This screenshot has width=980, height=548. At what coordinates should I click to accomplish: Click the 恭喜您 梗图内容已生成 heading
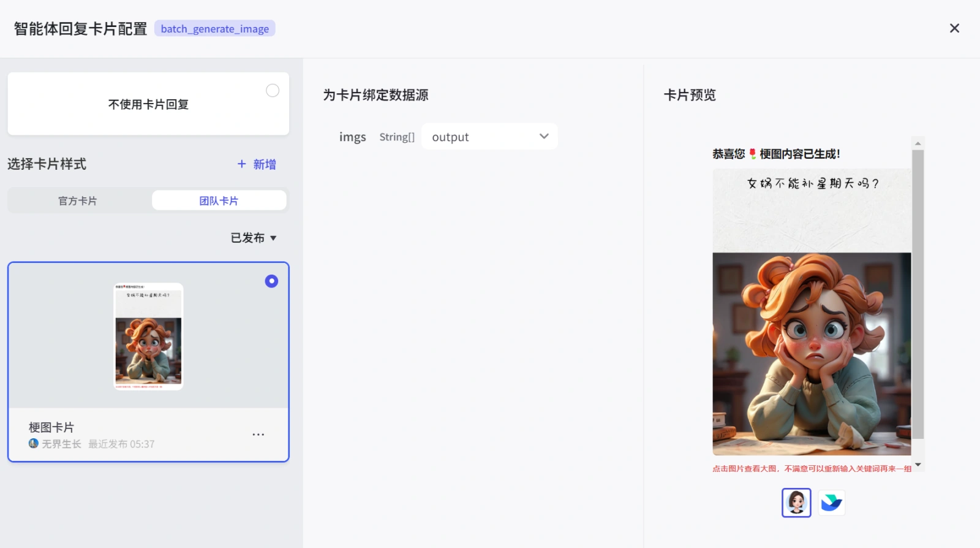[776, 154]
